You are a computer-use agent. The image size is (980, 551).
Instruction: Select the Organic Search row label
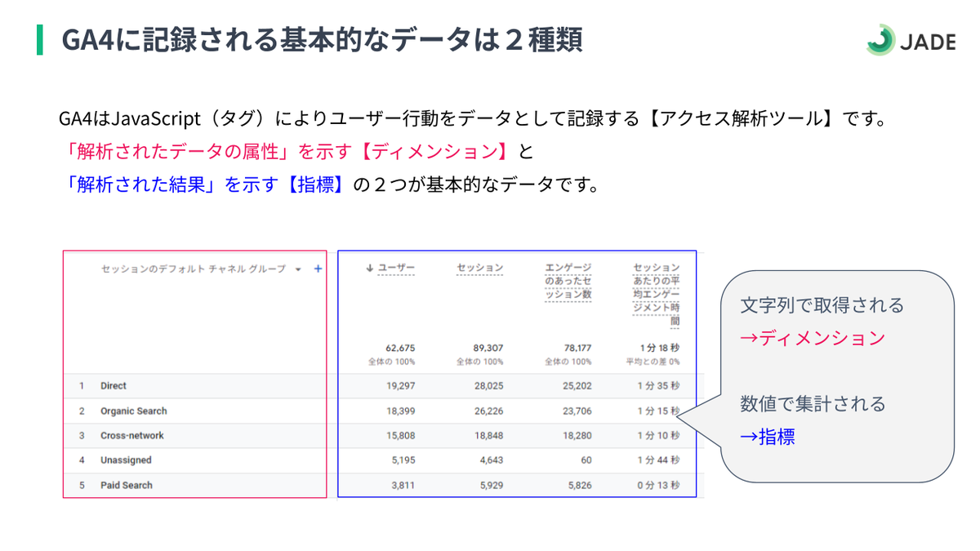coord(134,411)
